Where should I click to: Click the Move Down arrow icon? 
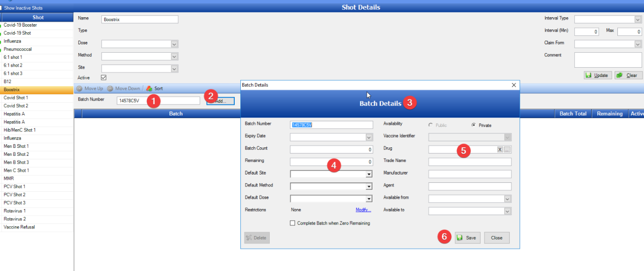(110, 89)
